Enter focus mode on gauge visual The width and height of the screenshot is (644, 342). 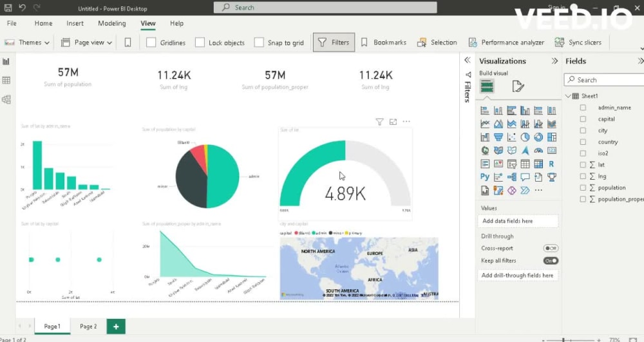point(393,122)
